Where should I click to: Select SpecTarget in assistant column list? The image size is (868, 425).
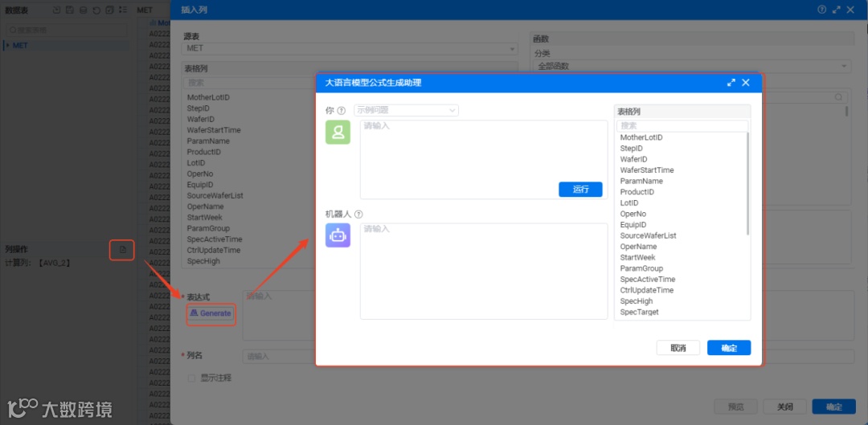(x=639, y=312)
